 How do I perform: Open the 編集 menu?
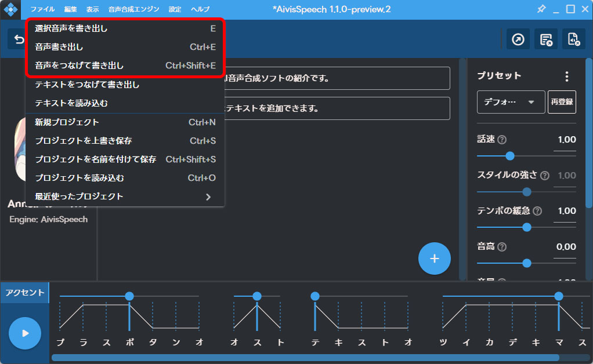[70, 9]
